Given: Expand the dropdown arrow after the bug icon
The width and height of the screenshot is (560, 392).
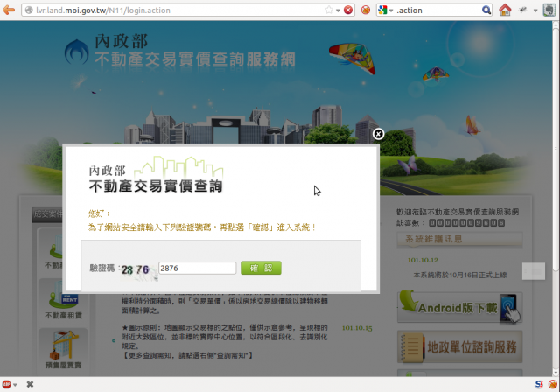Looking at the screenshot, I should (x=535, y=10).
